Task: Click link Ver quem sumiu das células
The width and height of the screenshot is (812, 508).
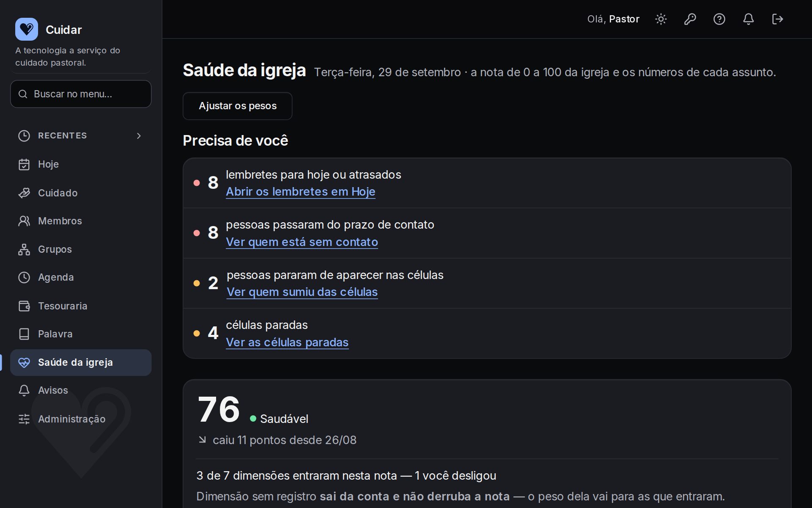Action: click(x=302, y=292)
